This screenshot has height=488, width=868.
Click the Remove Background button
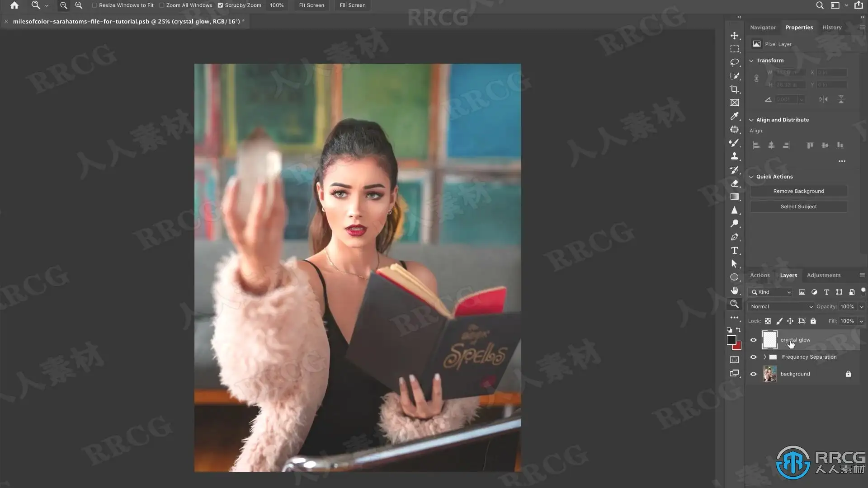click(x=798, y=191)
